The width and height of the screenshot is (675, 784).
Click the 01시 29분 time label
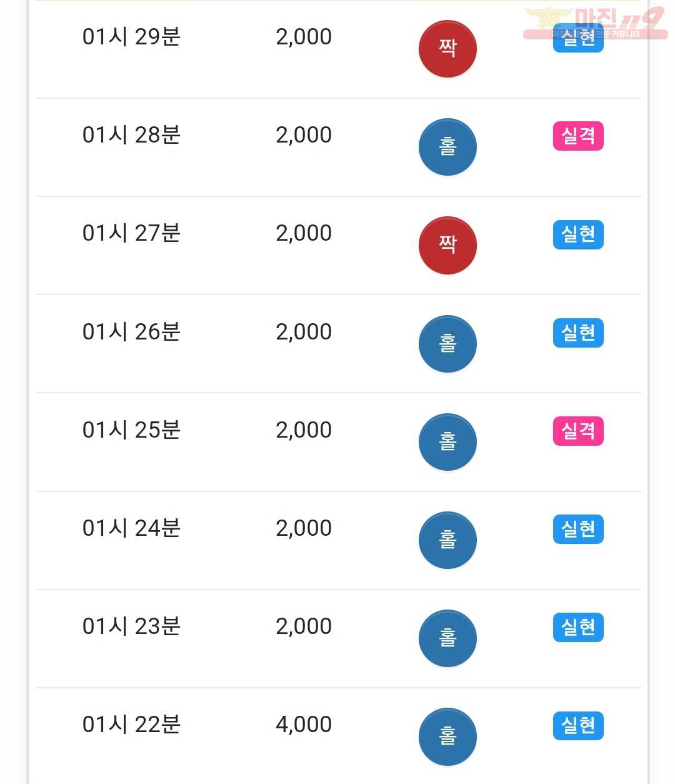[x=131, y=37]
